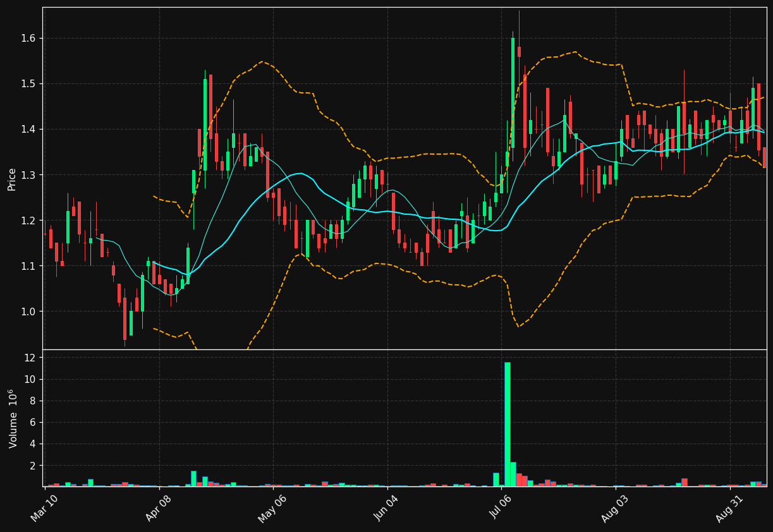Click the 1.3 price axis label
This screenshot has width=773, height=532.
pyautogui.click(x=29, y=175)
